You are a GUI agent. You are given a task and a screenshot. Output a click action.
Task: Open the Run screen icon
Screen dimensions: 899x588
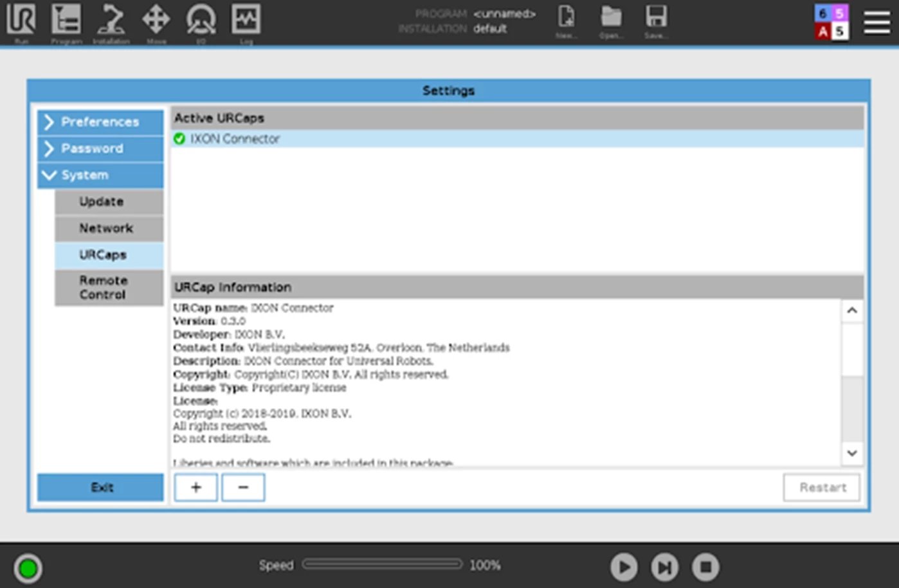(20, 22)
